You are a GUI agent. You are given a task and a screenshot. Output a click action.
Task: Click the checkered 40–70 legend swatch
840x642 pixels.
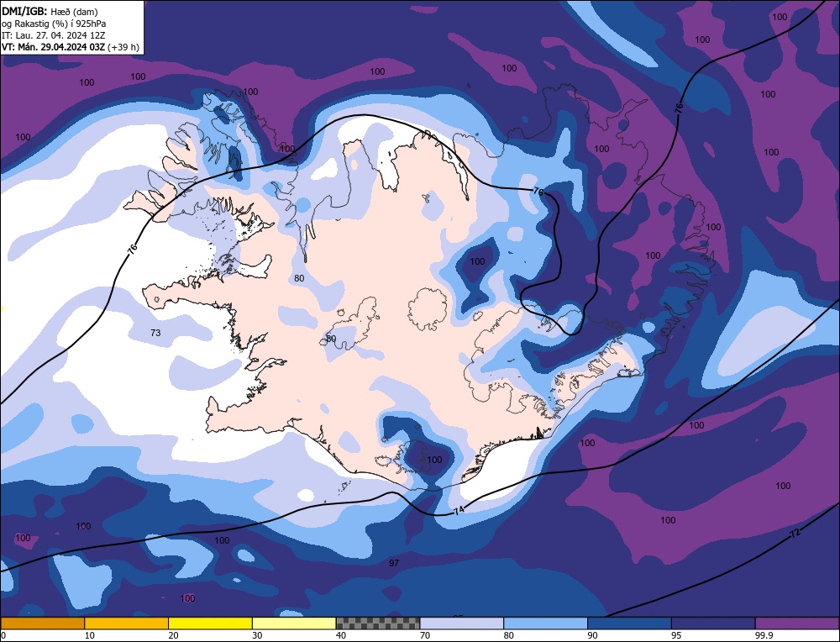pyautogui.click(x=378, y=623)
